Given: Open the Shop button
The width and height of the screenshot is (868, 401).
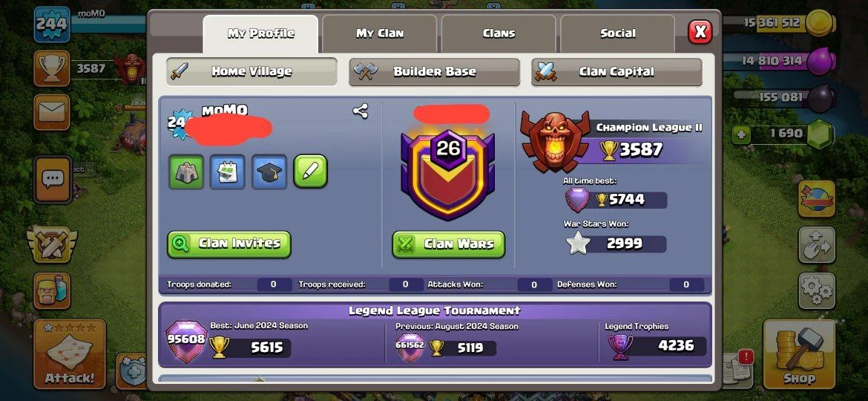Looking at the screenshot, I should [x=799, y=354].
